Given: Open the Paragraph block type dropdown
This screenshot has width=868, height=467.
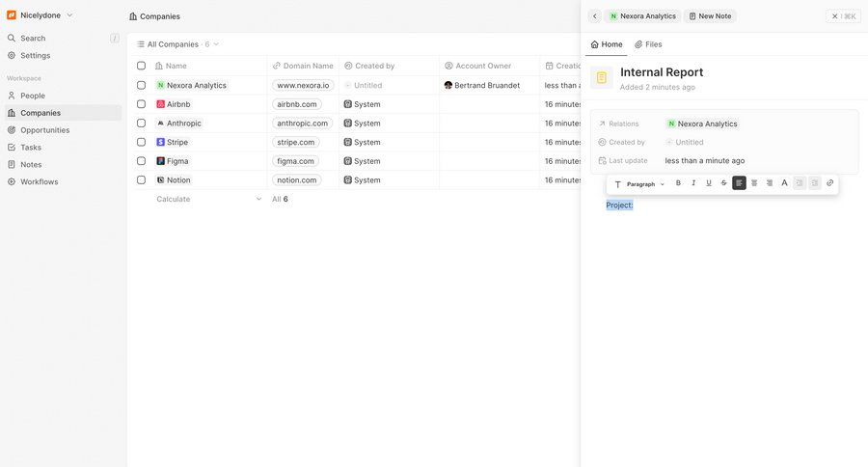Looking at the screenshot, I should click(x=639, y=184).
